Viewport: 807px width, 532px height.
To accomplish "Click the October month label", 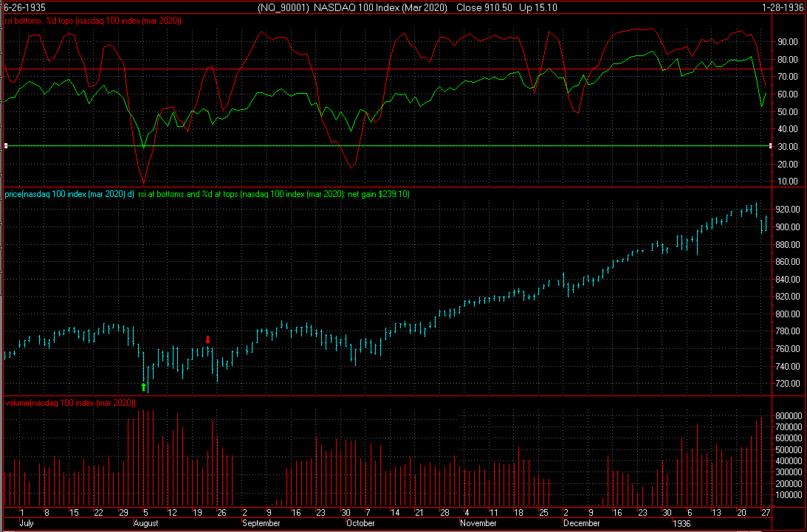I will 360,523.
